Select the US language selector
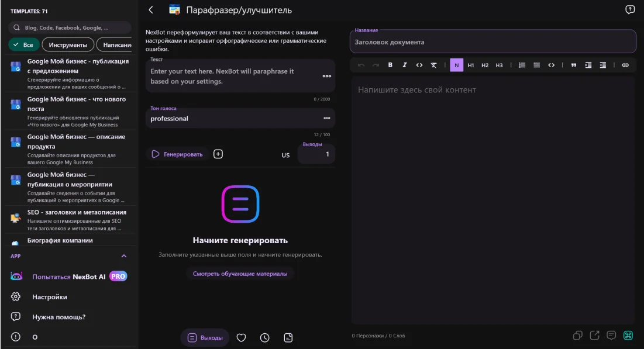The width and height of the screenshot is (644, 349). pyautogui.click(x=285, y=155)
